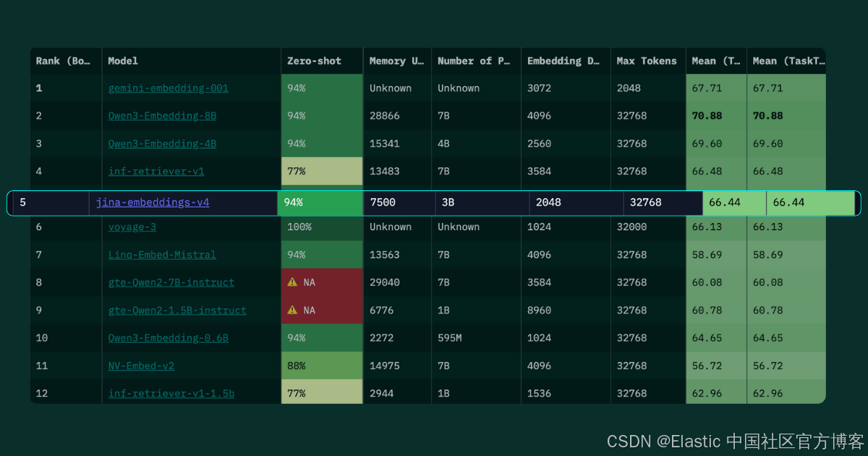This screenshot has width=868, height=456.
Task: Select the 94% cell in jina-embeddings-v4 row
Action: [320, 203]
